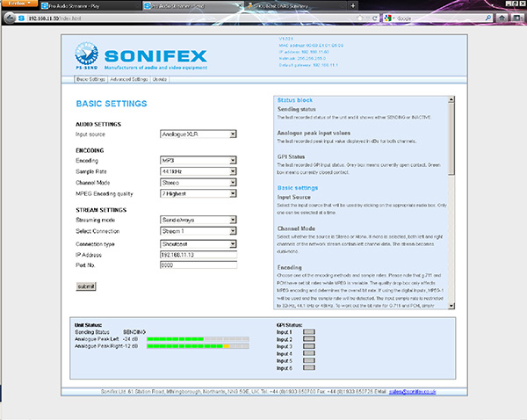Click the GPI Input 5 status box
The image size is (527, 420).
click(x=309, y=360)
